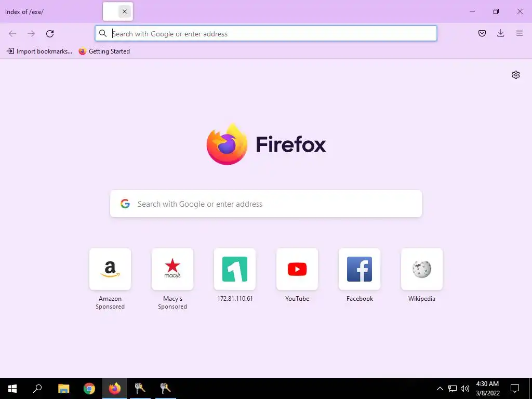532x399 pixels.
Task: Click the second keys app taskbar icon
Action: pyautogui.click(x=166, y=389)
